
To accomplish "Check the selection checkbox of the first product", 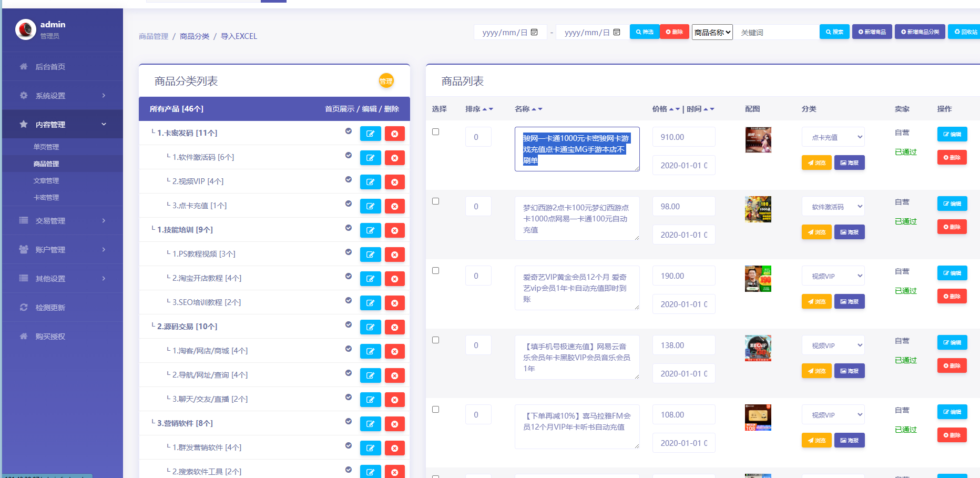I will [x=435, y=131].
